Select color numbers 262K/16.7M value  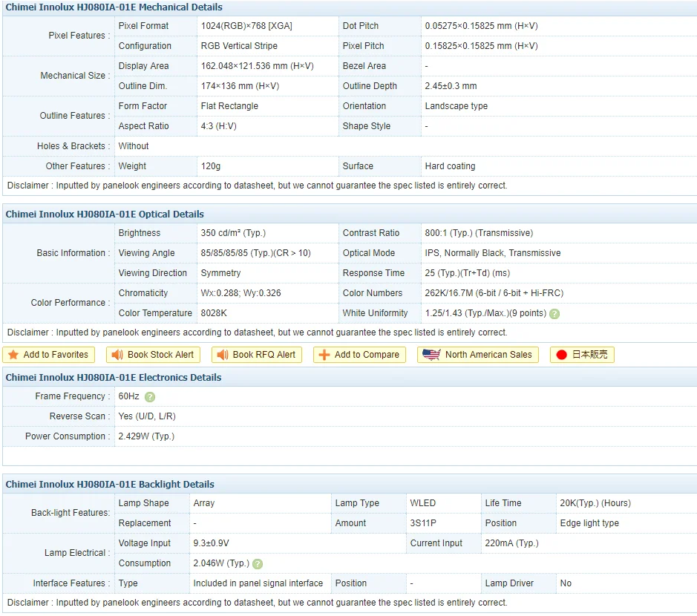coord(494,293)
